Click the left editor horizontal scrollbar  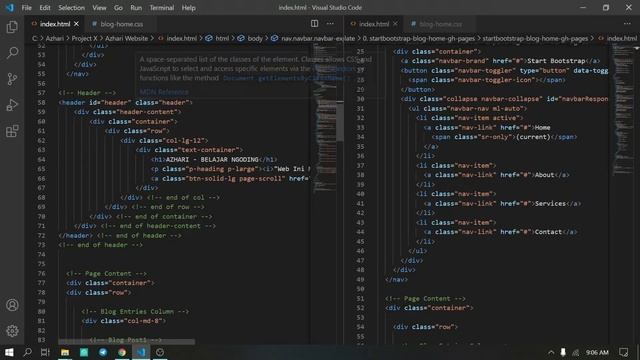[x=127, y=341]
